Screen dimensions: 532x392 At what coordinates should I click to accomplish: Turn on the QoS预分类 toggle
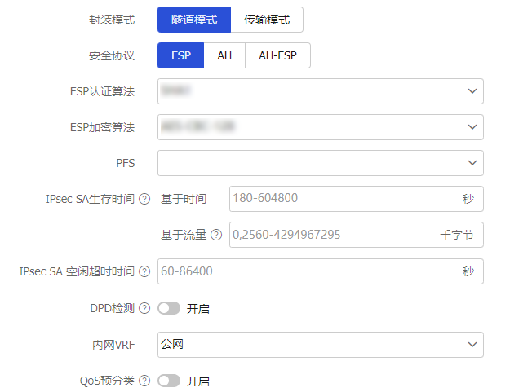(169, 381)
